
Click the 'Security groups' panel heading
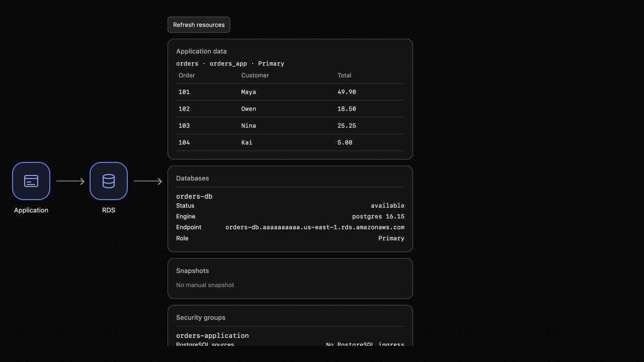click(201, 318)
